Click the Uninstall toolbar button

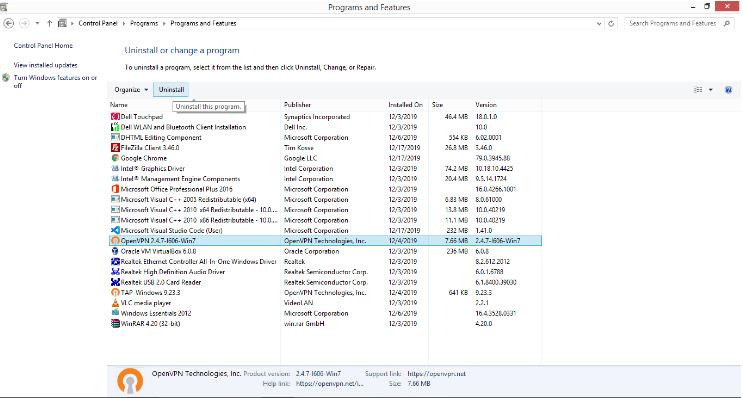[x=171, y=90]
